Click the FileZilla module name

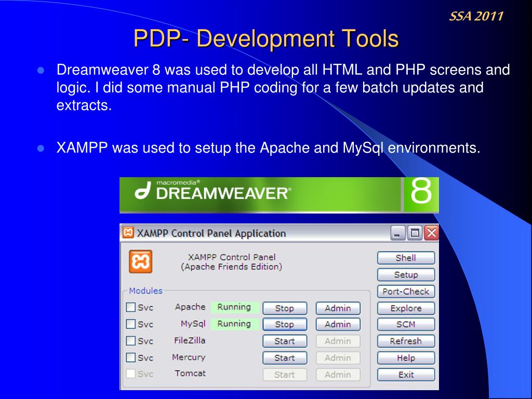click(190, 340)
